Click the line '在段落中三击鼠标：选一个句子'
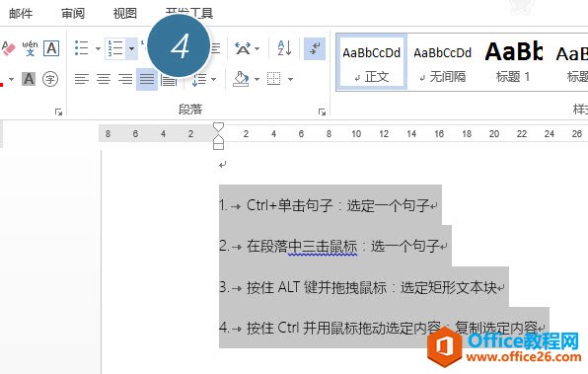The height and width of the screenshot is (374, 588). pyautogui.click(x=343, y=246)
